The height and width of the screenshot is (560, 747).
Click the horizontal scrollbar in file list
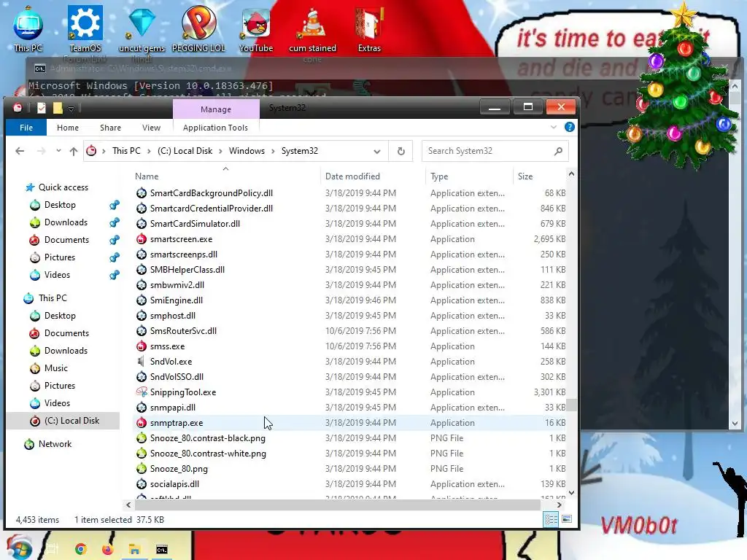point(337,505)
